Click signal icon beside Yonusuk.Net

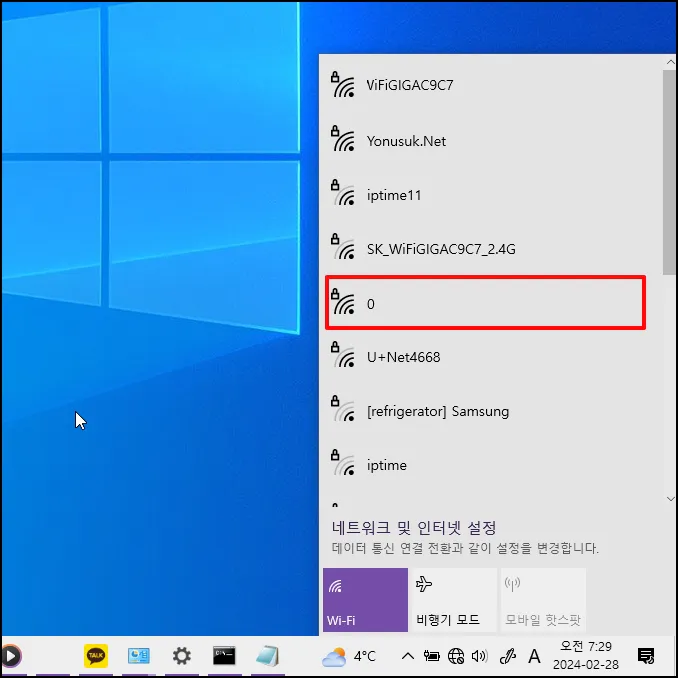pos(344,141)
